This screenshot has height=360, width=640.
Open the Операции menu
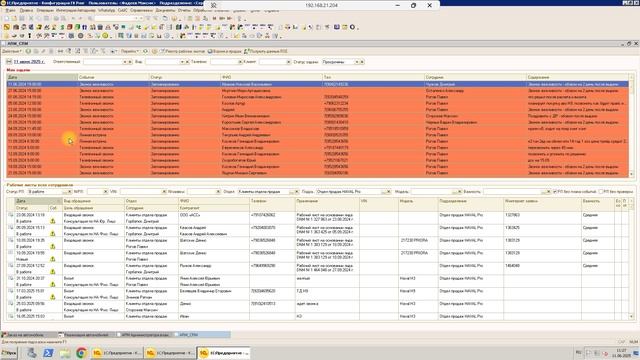click(45, 10)
